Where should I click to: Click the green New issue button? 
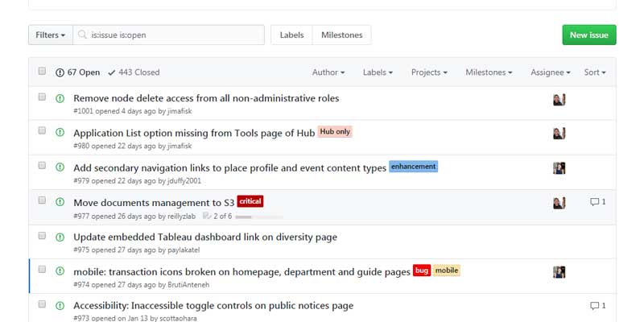tap(588, 35)
